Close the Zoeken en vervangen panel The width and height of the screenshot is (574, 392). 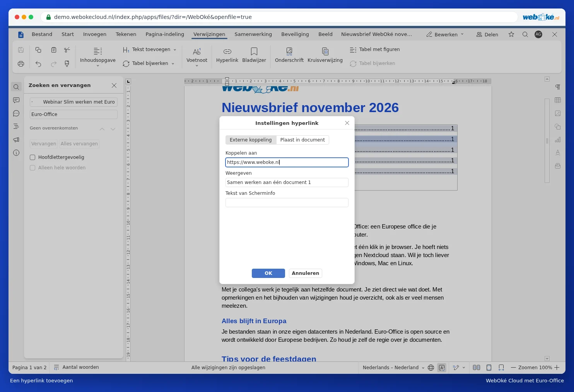tap(114, 85)
